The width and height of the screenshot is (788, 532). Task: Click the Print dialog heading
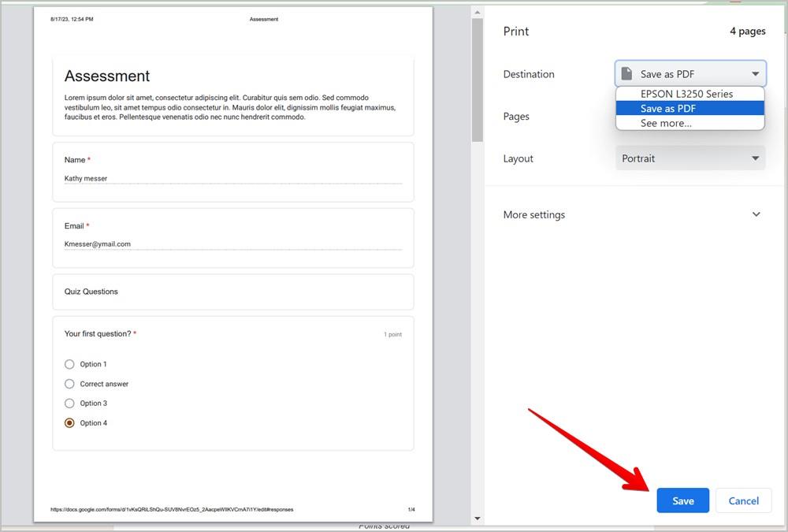click(516, 32)
